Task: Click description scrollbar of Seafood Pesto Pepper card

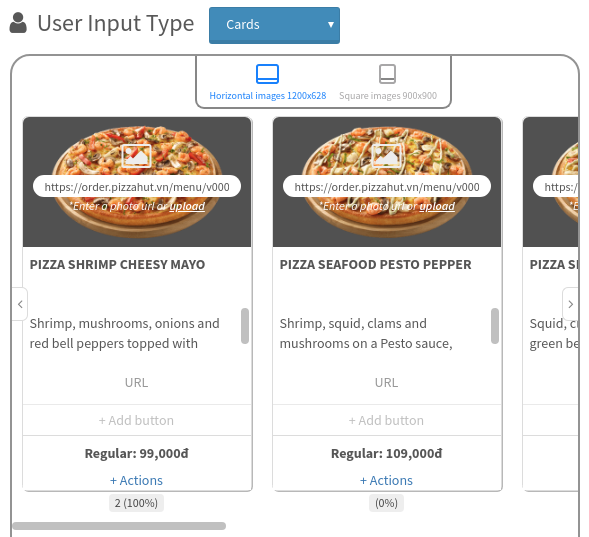Action: (495, 326)
